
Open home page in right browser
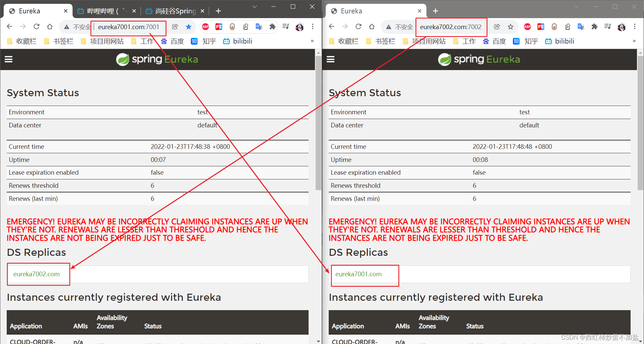point(372,26)
